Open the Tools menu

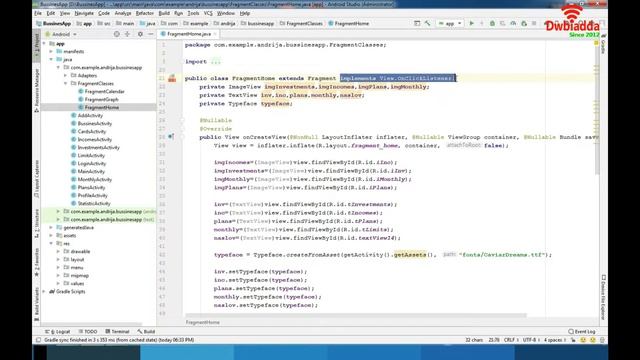[193, 13]
